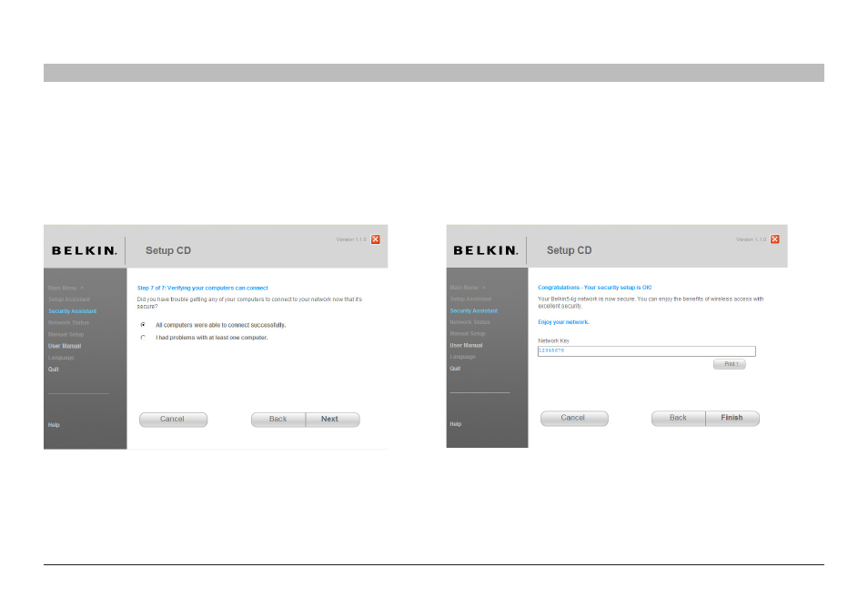The image size is (868, 608).
Task: Click Next in the Step 7 window
Action: tap(332, 420)
